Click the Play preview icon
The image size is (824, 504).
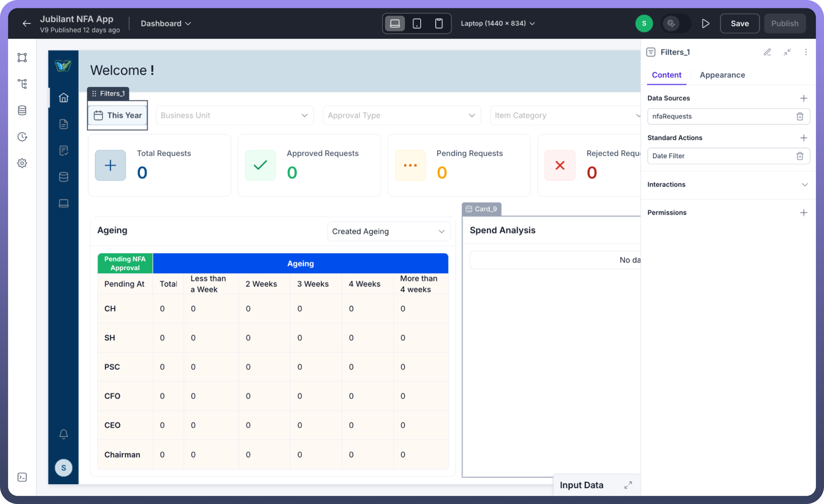click(705, 23)
